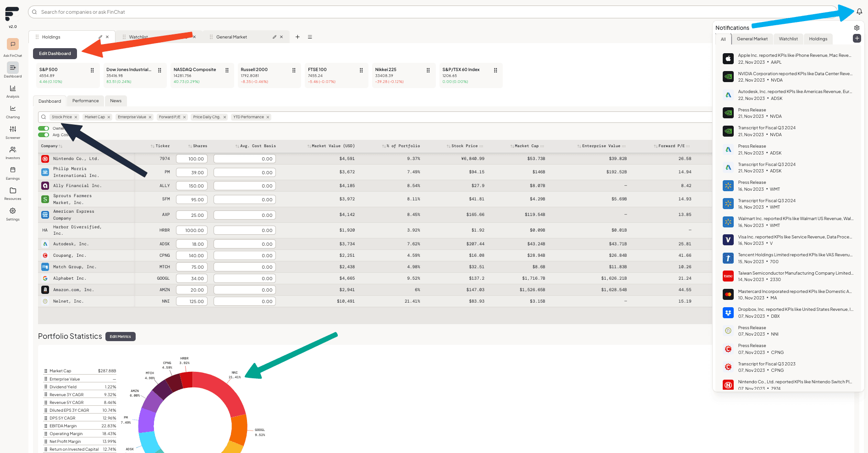The width and height of the screenshot is (868, 453).
Task: Click the Edit Metrics button
Action: 120,337
